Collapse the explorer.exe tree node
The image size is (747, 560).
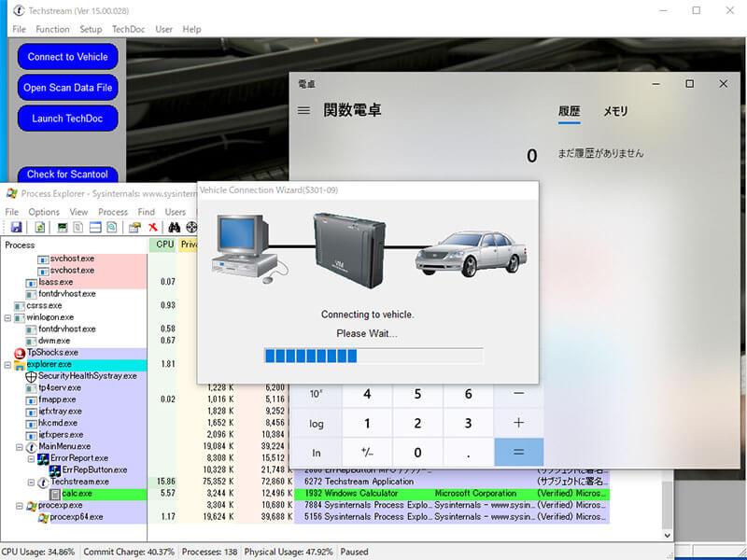[7, 365]
